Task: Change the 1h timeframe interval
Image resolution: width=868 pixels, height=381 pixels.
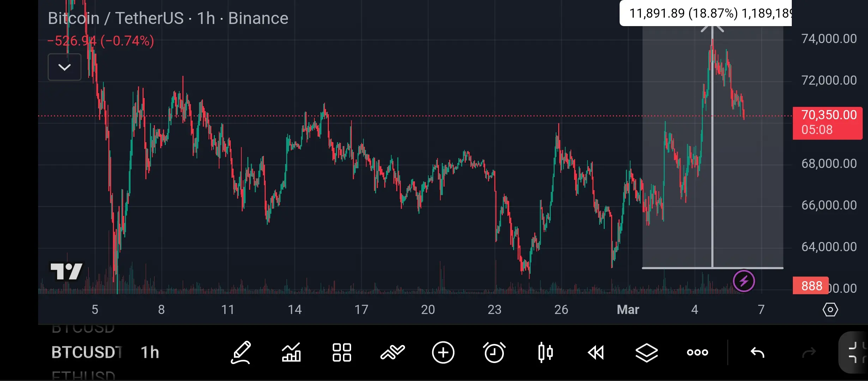Action: [150, 352]
